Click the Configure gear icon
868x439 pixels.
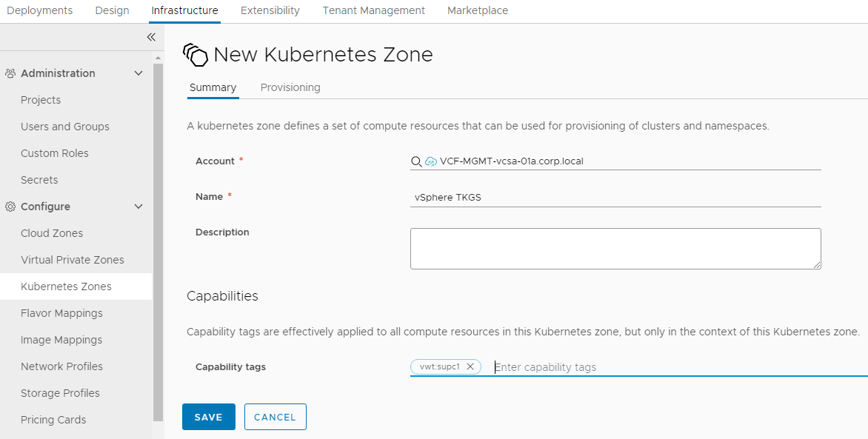click(x=10, y=207)
